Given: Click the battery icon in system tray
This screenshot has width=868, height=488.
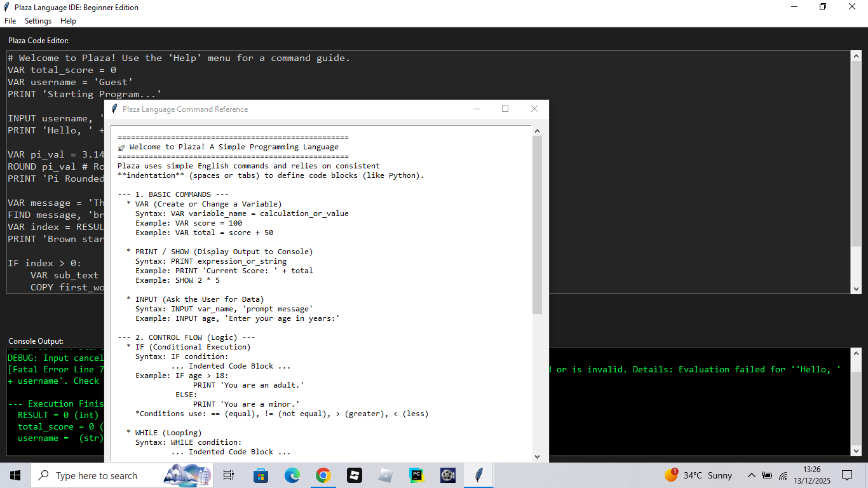Looking at the screenshot, I should 767,475.
